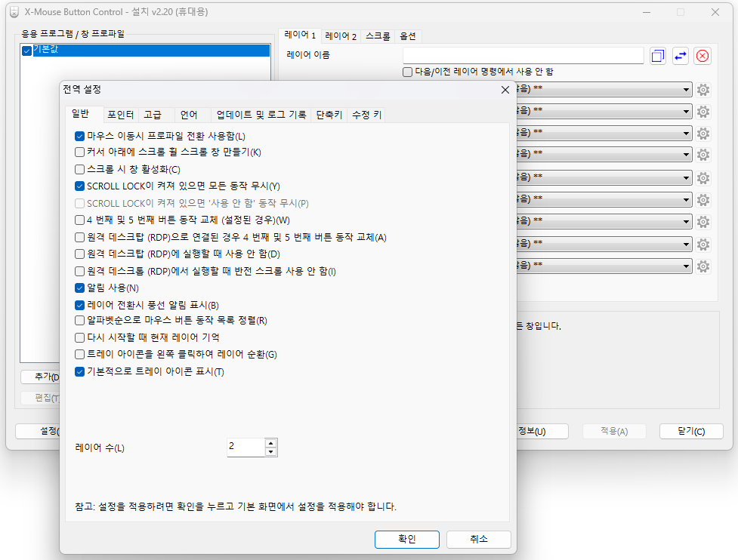The height and width of the screenshot is (560, 738).
Task: Check 4 번째 및 5 번째 버튼 동작 교체(W)
Action: coord(79,220)
